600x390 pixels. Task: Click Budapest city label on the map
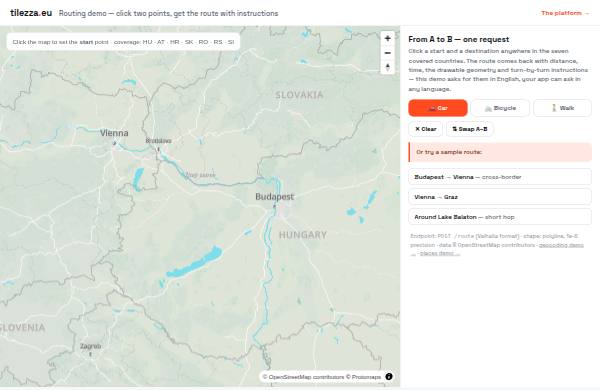point(274,197)
